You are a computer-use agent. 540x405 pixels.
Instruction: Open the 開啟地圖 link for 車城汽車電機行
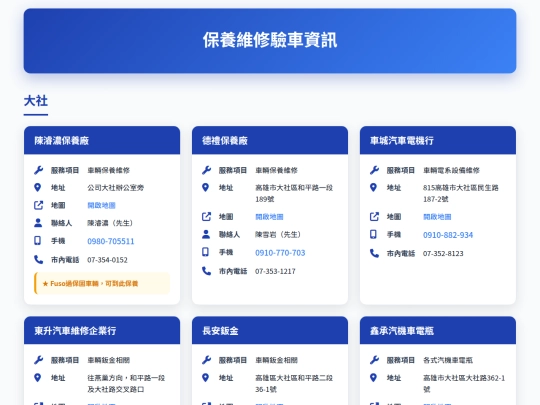pyautogui.click(x=437, y=217)
